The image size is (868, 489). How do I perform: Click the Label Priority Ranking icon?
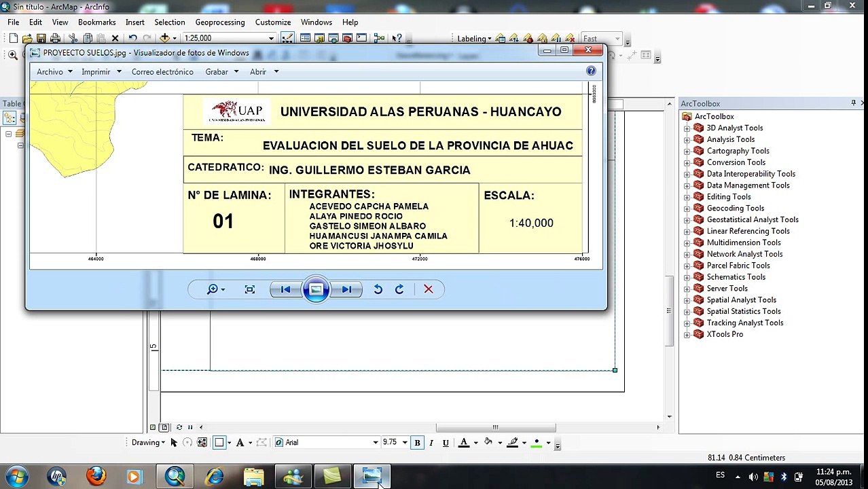(514, 39)
